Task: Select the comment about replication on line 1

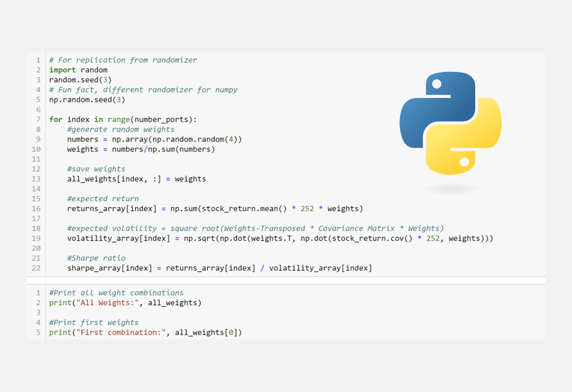Action: click(x=123, y=60)
